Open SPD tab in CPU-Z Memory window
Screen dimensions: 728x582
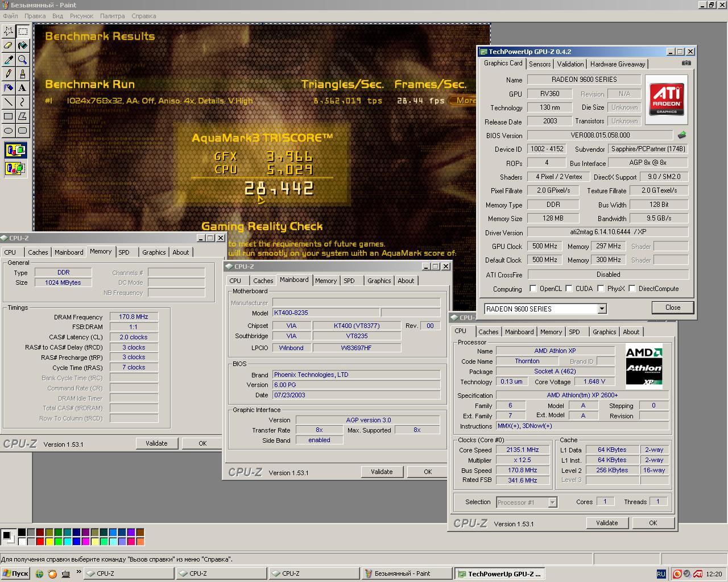pos(124,252)
